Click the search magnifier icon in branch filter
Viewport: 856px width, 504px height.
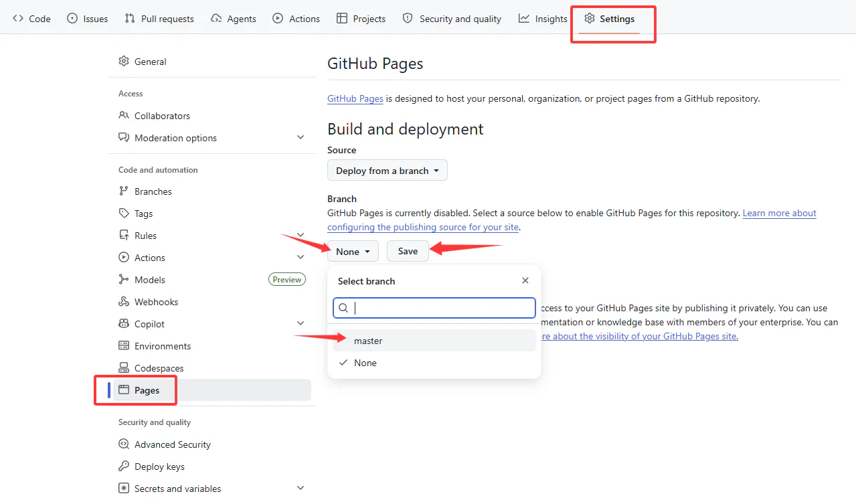coord(343,308)
